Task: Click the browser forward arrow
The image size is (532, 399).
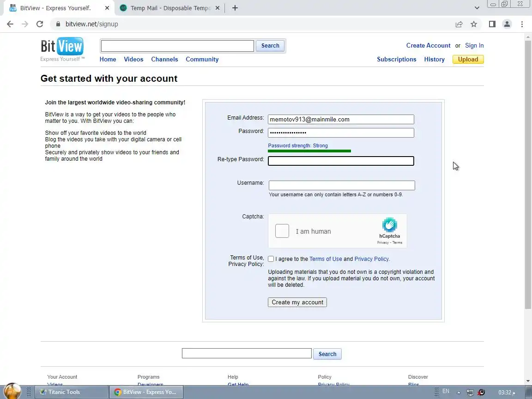Action: 25,24
